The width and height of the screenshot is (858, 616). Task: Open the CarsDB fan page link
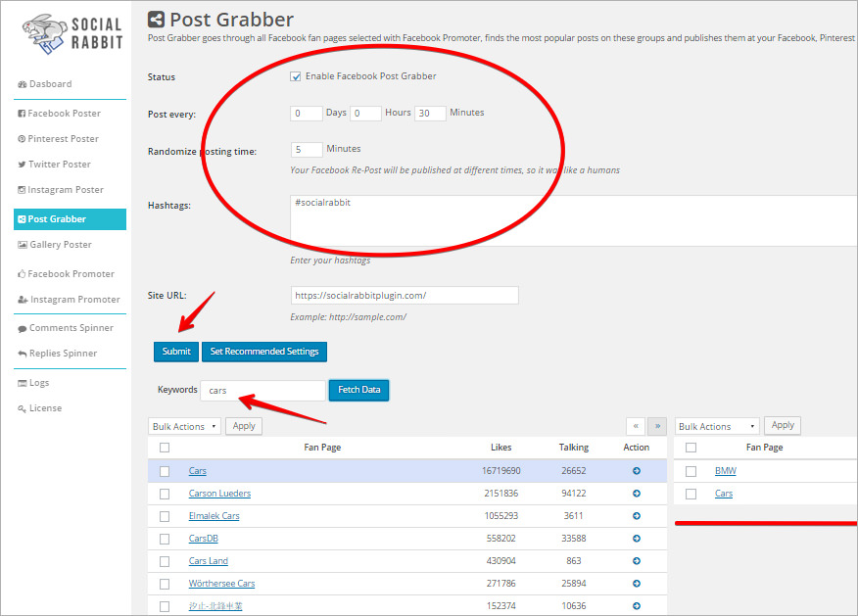[204, 539]
